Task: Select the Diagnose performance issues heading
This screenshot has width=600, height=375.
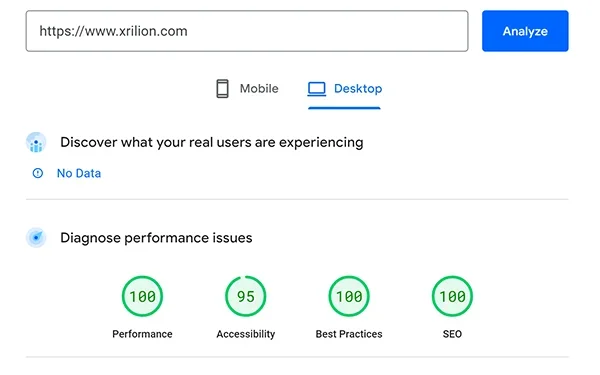Action: [x=156, y=238]
